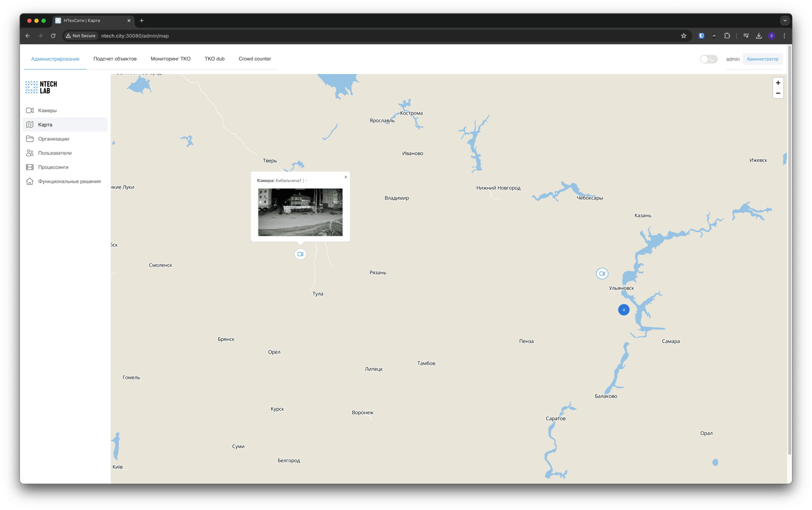
Task: Select the Организации folder item
Action: tap(53, 139)
